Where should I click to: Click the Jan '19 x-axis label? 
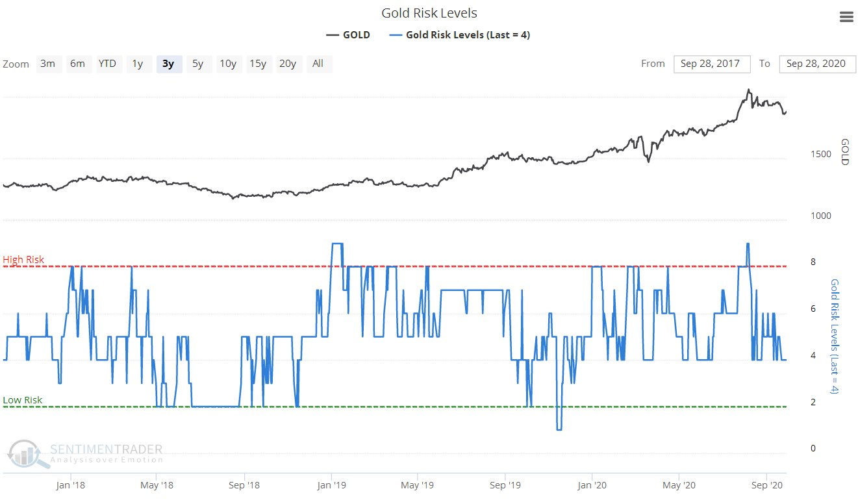pyautogui.click(x=332, y=485)
